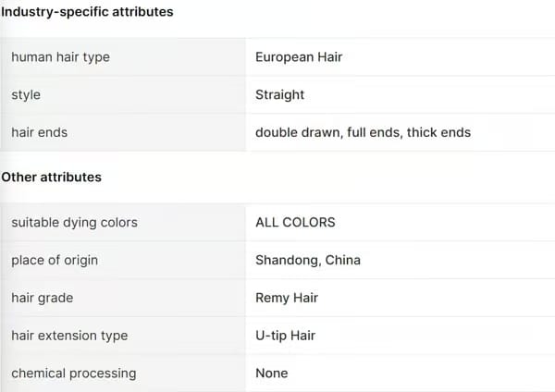The width and height of the screenshot is (555, 392).
Task: Click the None value for chemical processing
Action: point(272,374)
